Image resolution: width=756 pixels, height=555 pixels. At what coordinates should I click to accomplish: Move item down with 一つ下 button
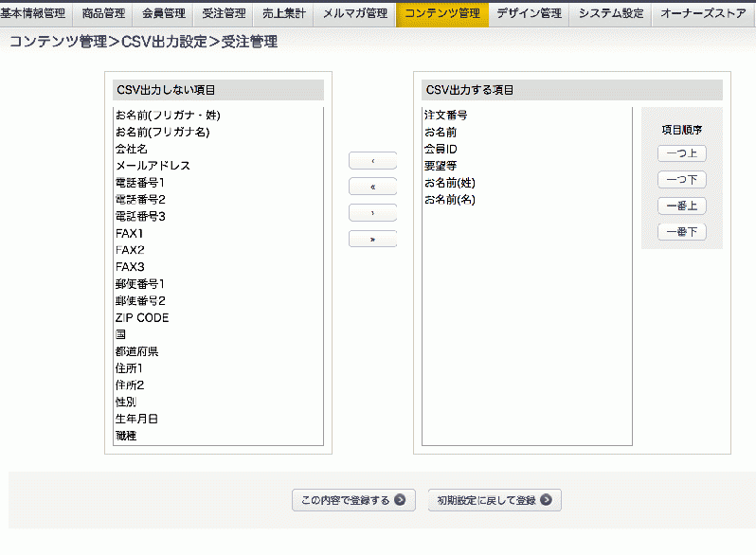[682, 180]
